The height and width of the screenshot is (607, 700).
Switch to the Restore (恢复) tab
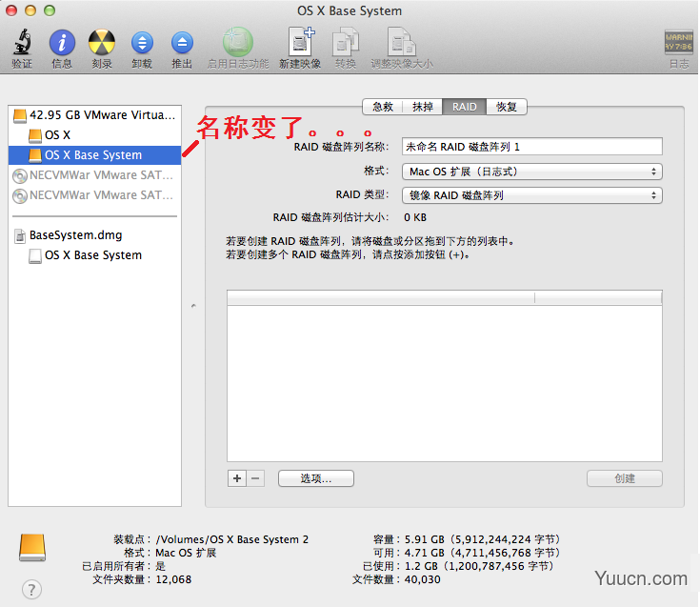click(x=507, y=107)
